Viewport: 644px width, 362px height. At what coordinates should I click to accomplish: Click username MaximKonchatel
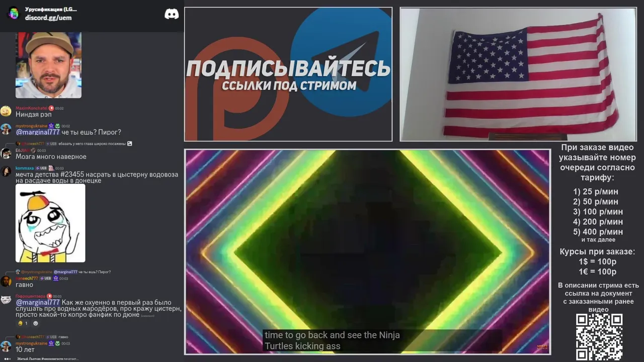(x=31, y=108)
